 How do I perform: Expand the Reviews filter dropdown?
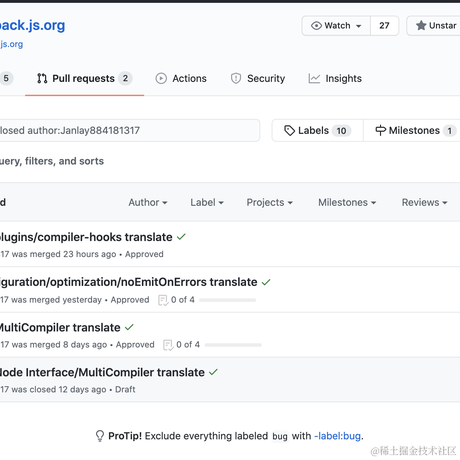[x=424, y=202]
